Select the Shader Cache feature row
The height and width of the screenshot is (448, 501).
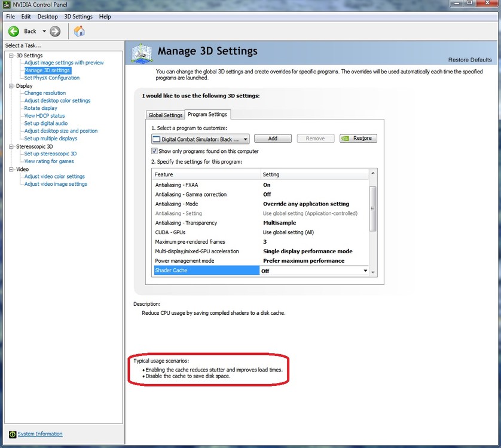pos(207,271)
